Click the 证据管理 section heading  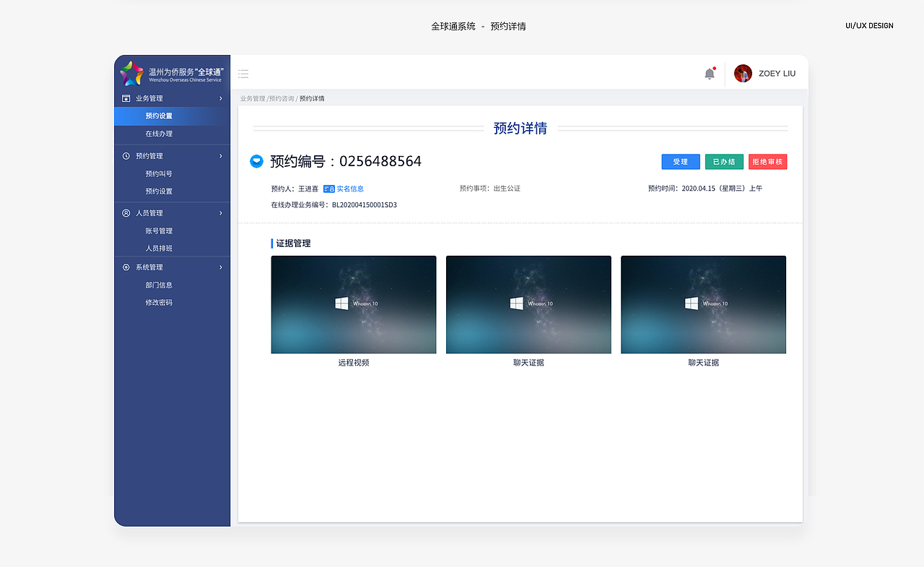pyautogui.click(x=293, y=243)
